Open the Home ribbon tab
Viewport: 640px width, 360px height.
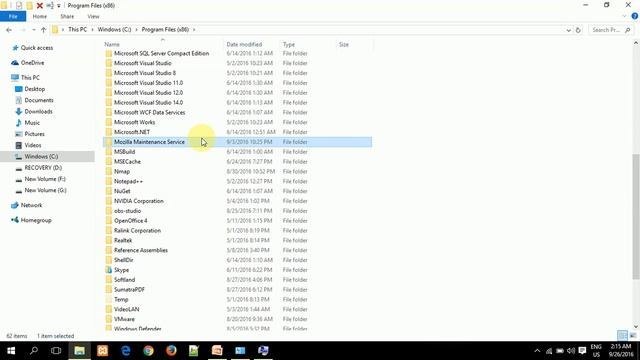[40, 17]
